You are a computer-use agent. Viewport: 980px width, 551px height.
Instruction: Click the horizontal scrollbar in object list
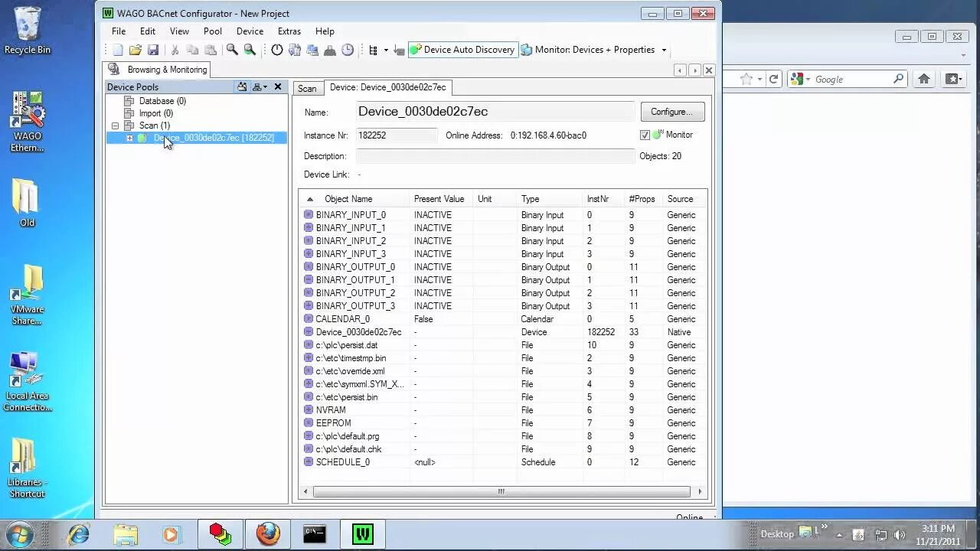(x=501, y=491)
